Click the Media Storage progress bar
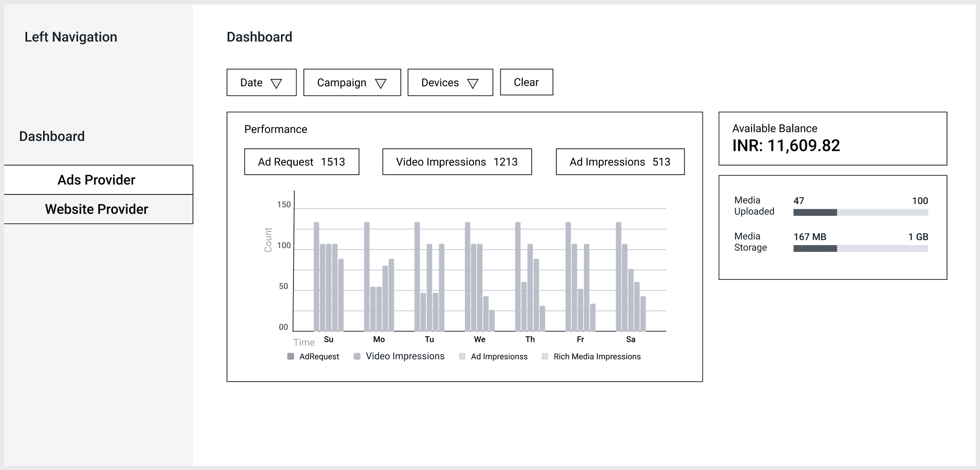 point(860,248)
